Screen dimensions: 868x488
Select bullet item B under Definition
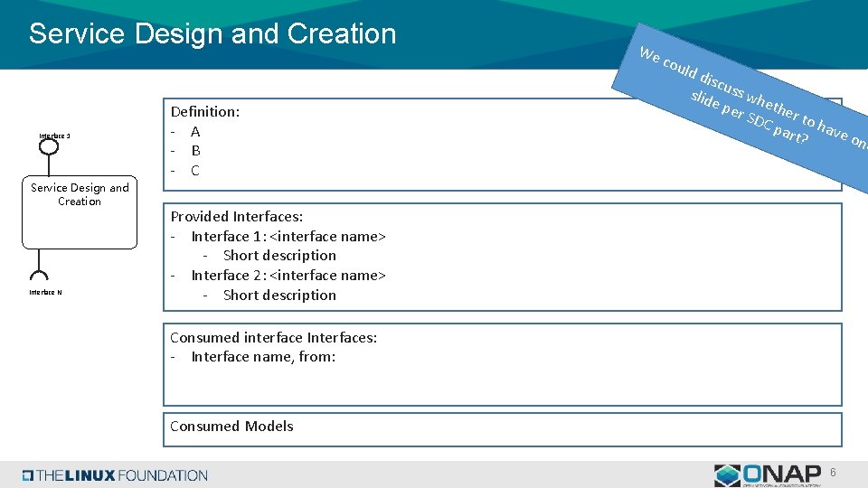pos(195,151)
